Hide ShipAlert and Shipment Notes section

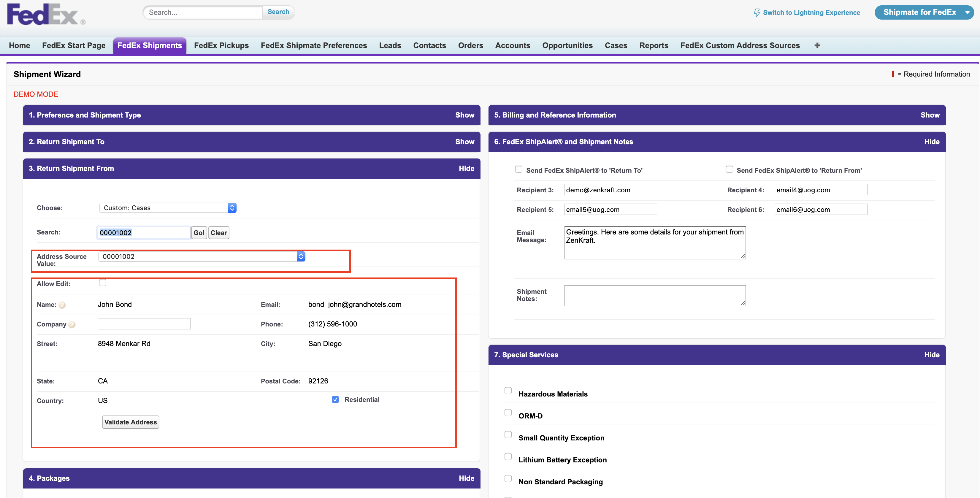point(932,142)
